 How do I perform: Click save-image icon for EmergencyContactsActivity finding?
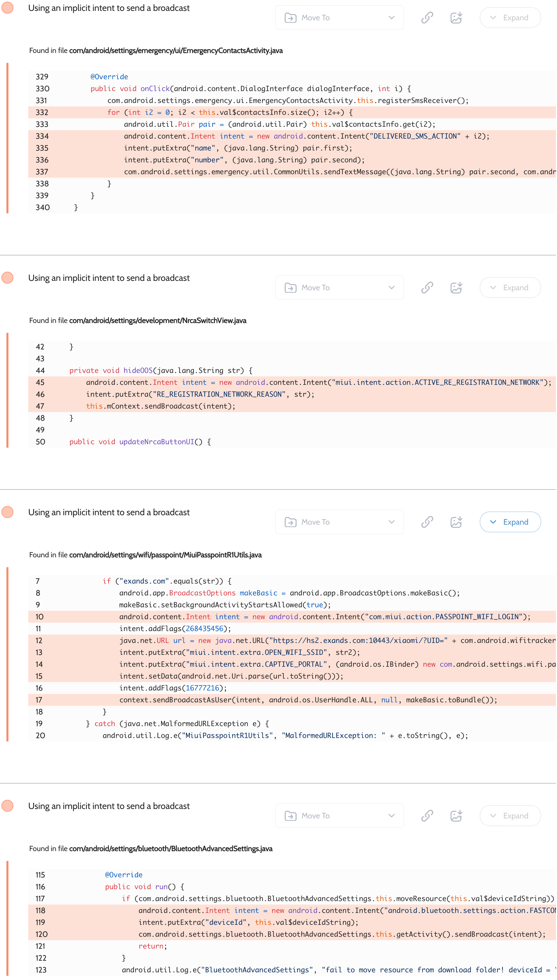(456, 18)
